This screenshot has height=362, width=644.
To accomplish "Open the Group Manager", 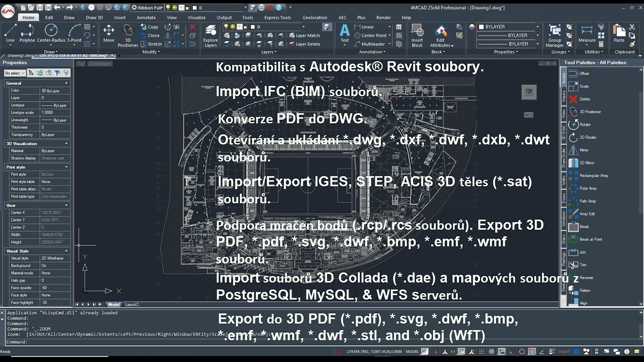I will 554,35.
